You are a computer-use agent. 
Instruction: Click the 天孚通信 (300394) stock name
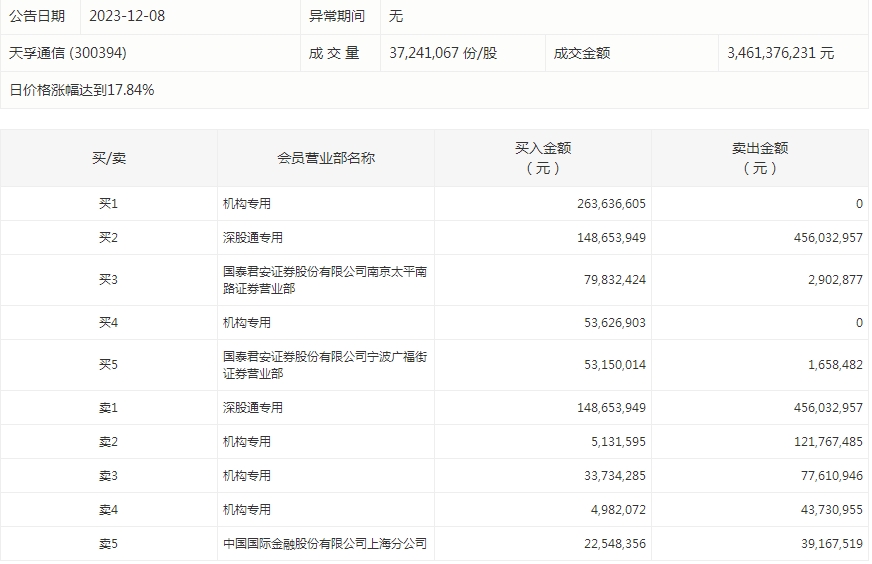68,53
